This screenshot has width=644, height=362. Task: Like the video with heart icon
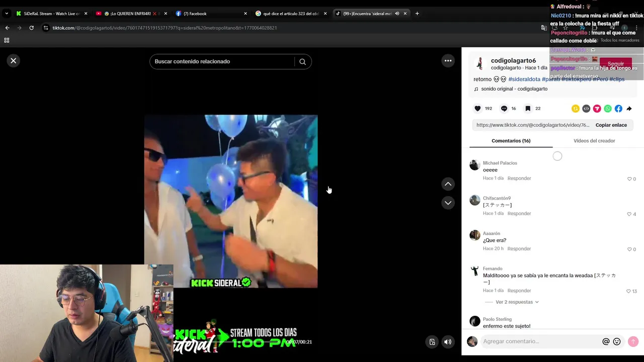(477, 109)
